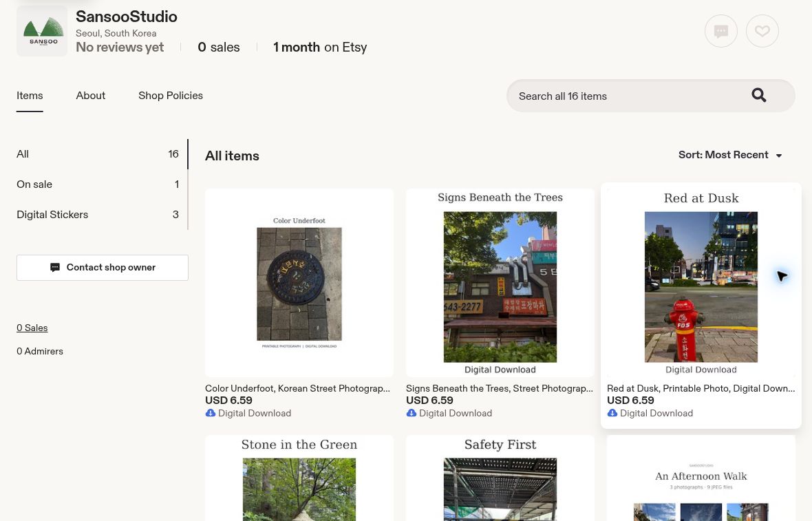Click Signs Beneath the Trees title link

click(499, 388)
